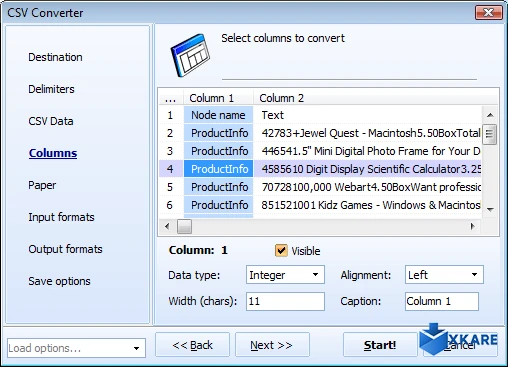This screenshot has width=508, height=367.
Task: Click the table scroll up arrow
Action: point(490,115)
